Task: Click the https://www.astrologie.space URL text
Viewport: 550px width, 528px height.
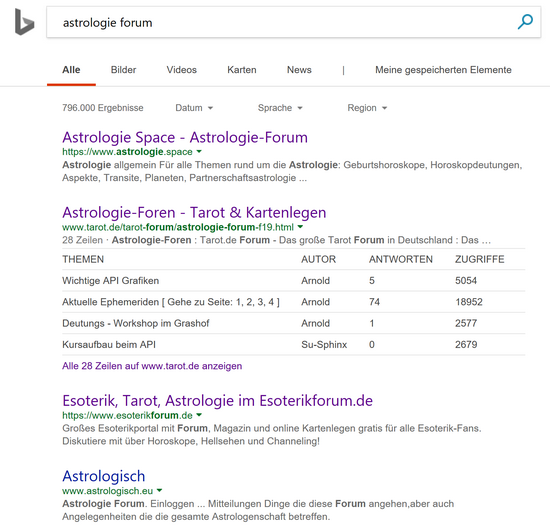Action: tap(127, 152)
